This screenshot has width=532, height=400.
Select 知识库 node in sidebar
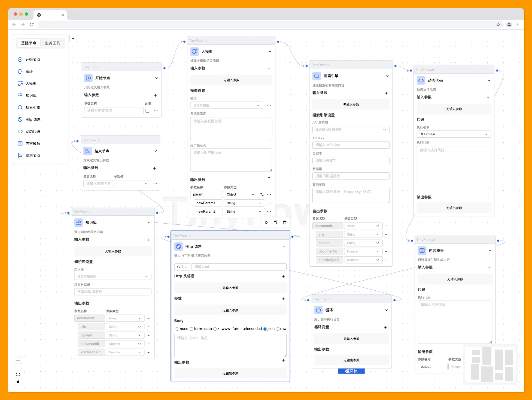31,95
